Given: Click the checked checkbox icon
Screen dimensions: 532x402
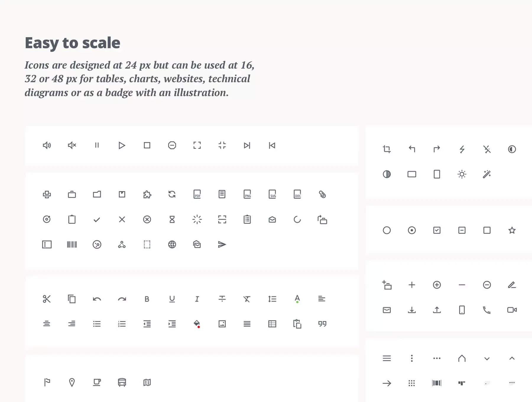Looking at the screenshot, I should tap(437, 230).
